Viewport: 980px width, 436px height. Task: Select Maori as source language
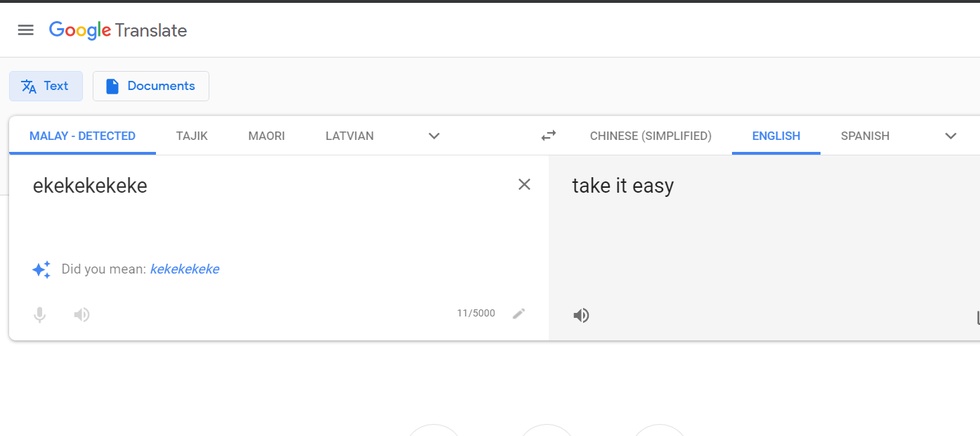click(266, 136)
